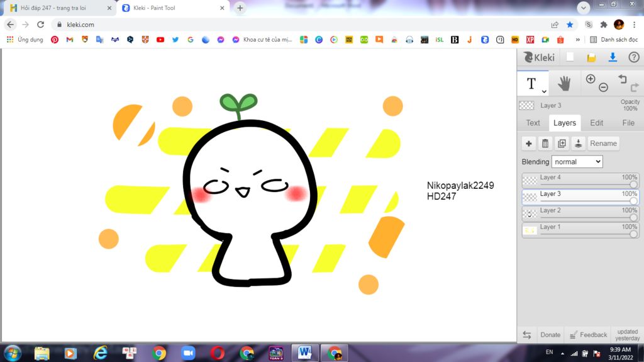This screenshot has width=644, height=362.
Task: Merge layer down icon
Action: [578, 143]
